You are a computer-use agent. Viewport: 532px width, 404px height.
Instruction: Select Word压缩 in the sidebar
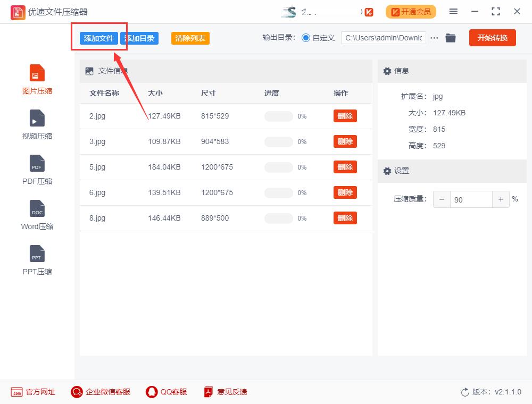(37, 214)
